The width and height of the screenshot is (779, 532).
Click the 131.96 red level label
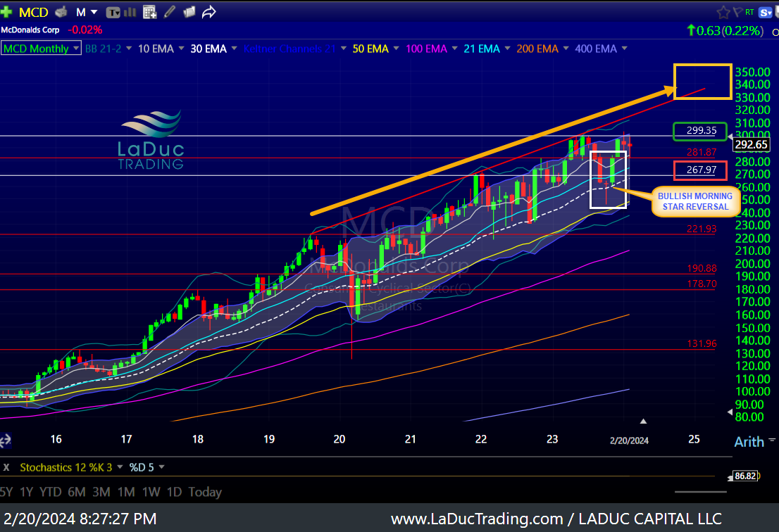[x=702, y=343]
